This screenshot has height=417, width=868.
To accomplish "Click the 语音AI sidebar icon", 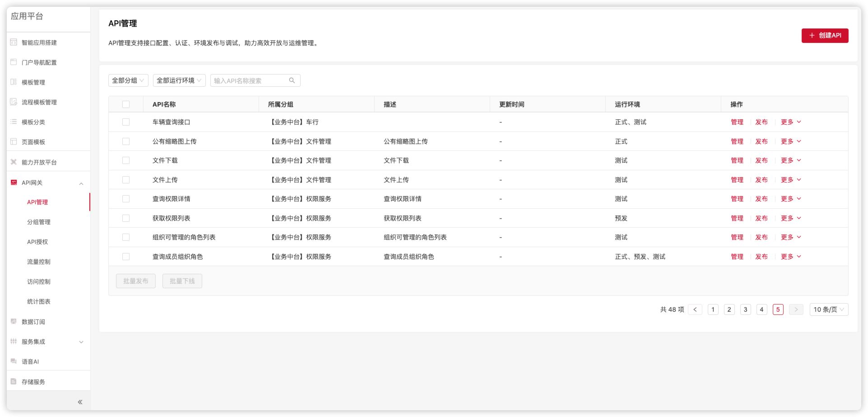I will coord(13,361).
